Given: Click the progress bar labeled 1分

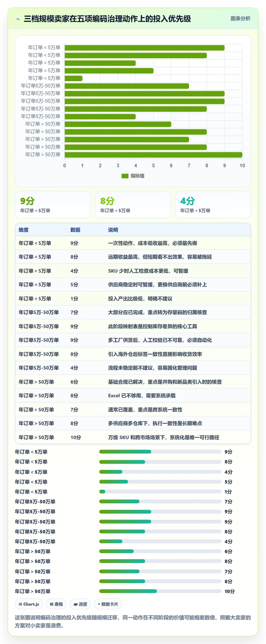Looking at the screenshot, I should 160,491.
